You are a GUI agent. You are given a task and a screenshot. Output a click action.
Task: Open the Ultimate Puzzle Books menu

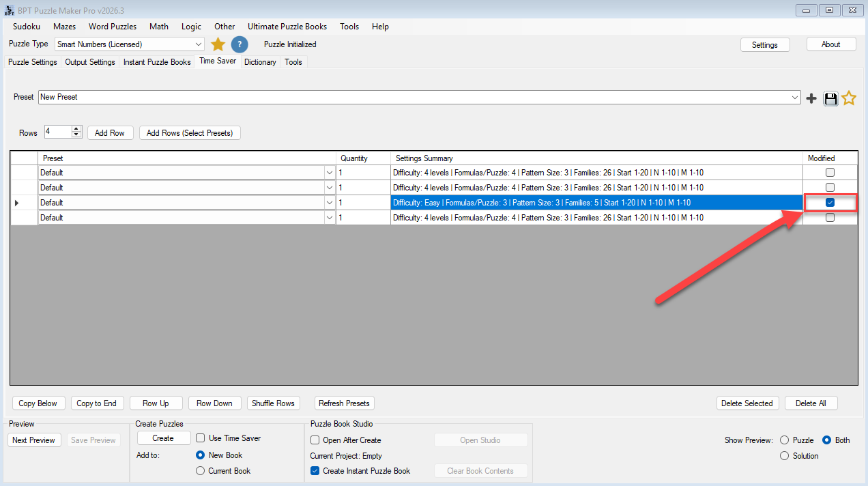tap(287, 27)
